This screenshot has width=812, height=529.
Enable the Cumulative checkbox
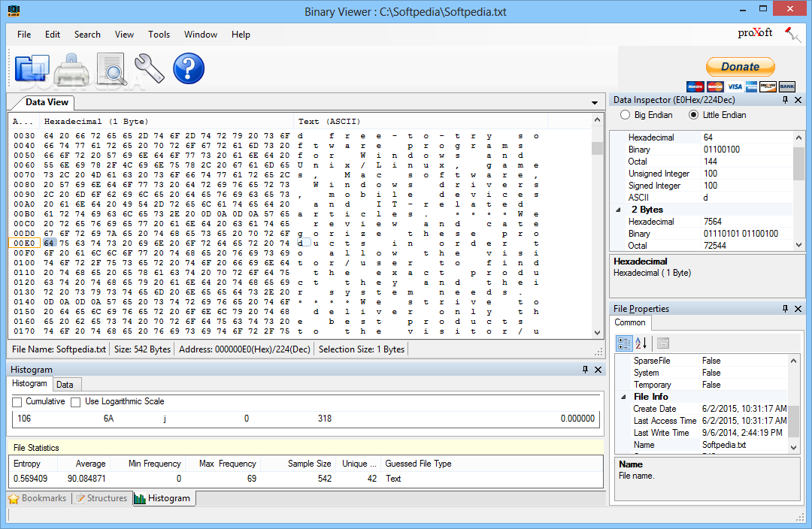coord(17,402)
